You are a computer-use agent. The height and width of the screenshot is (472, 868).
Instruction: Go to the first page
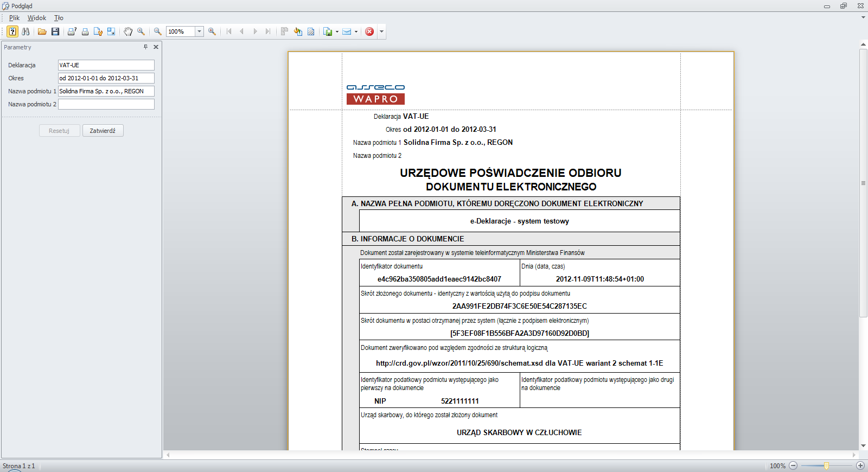click(229, 31)
